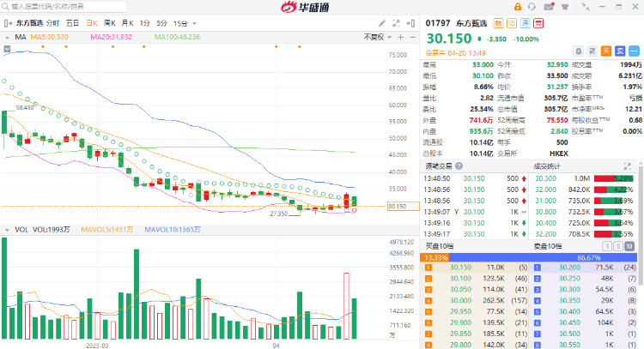The image size is (644, 349).
Task: Open the 逐笔交易 help question icon
Action: [x=459, y=166]
